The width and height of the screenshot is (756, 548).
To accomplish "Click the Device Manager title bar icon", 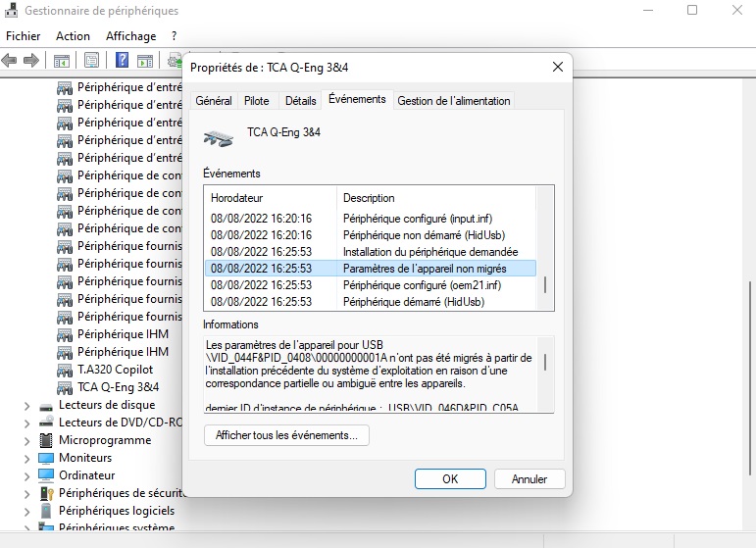I will click(11, 10).
